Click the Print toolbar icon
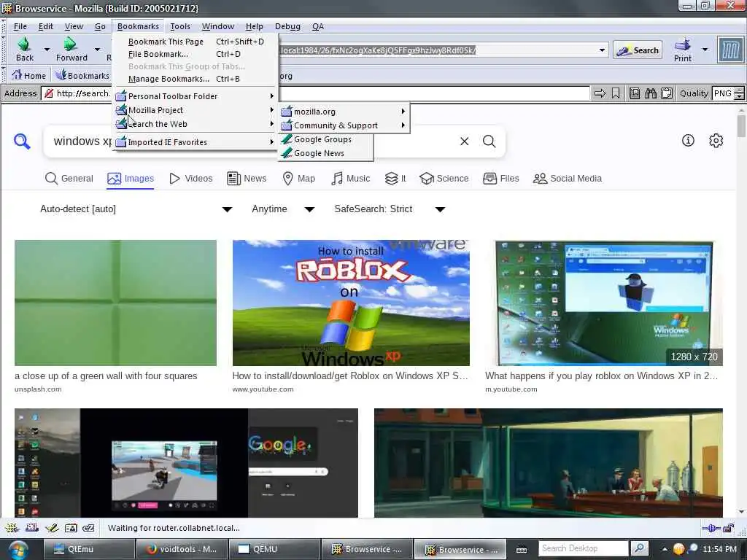 pos(682,44)
